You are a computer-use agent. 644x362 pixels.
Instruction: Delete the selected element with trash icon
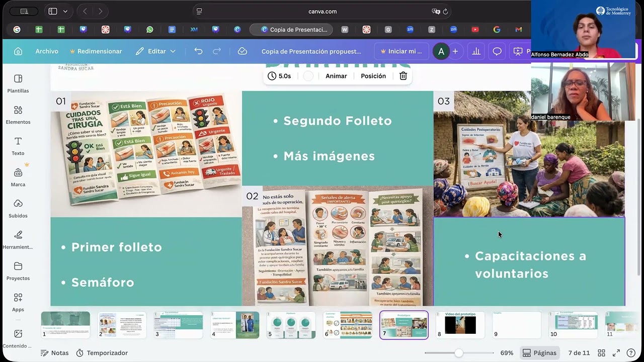403,76
